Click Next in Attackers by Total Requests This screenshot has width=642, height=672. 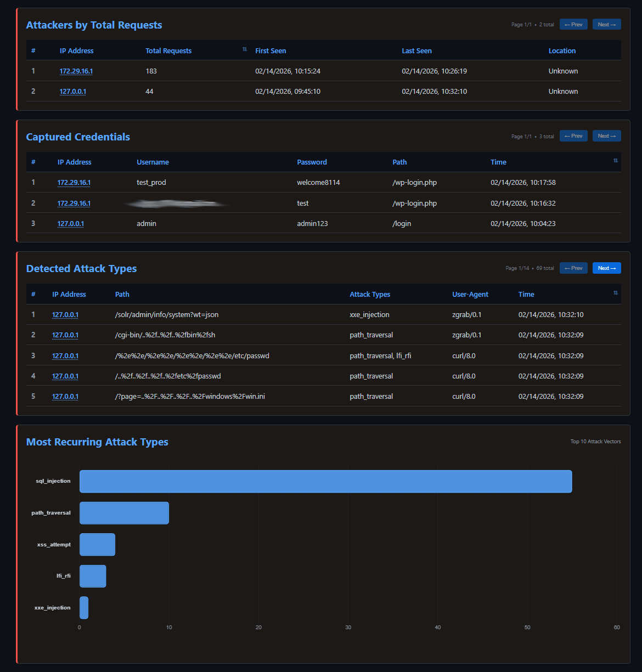click(x=606, y=25)
